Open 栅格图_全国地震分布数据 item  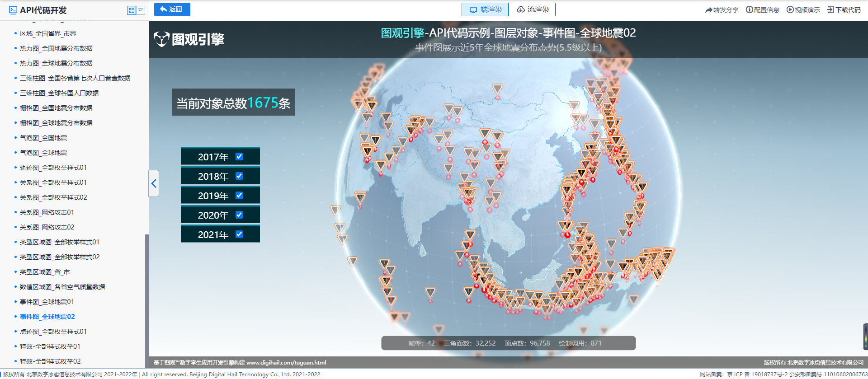pyautogui.click(x=56, y=108)
